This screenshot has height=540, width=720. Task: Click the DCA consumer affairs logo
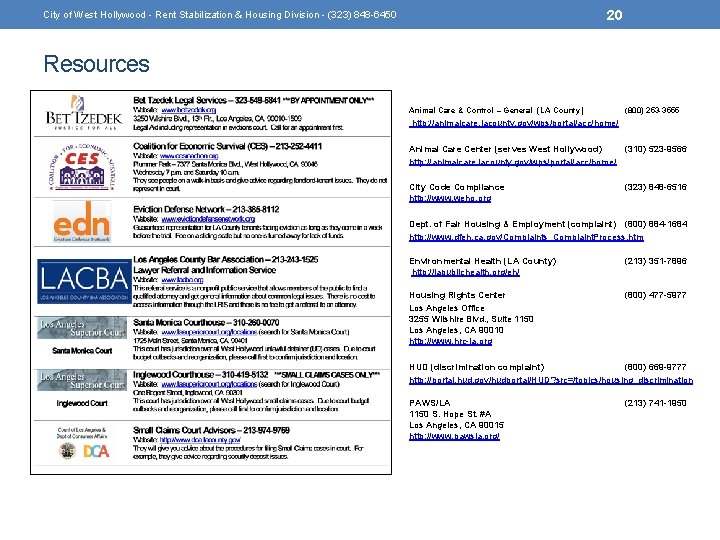tap(96, 451)
